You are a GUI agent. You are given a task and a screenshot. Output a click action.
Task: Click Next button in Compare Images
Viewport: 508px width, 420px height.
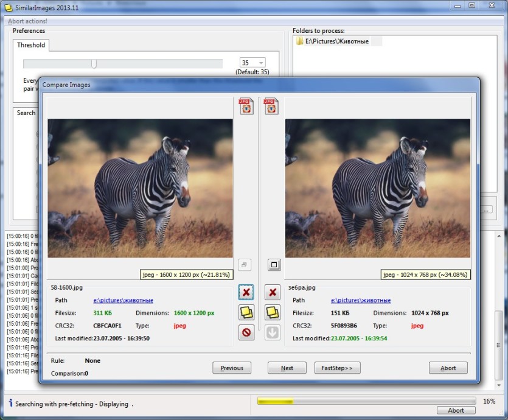tap(287, 368)
